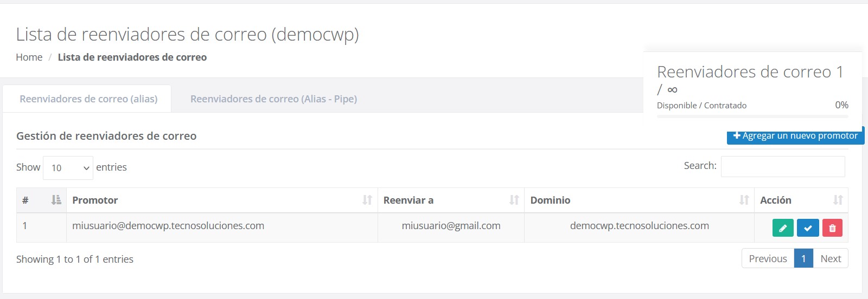
Task: Click the Previous pagination button
Action: (768, 259)
